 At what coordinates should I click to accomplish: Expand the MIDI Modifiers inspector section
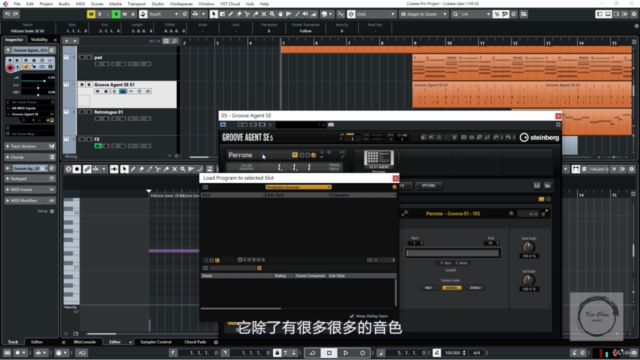click(29, 201)
